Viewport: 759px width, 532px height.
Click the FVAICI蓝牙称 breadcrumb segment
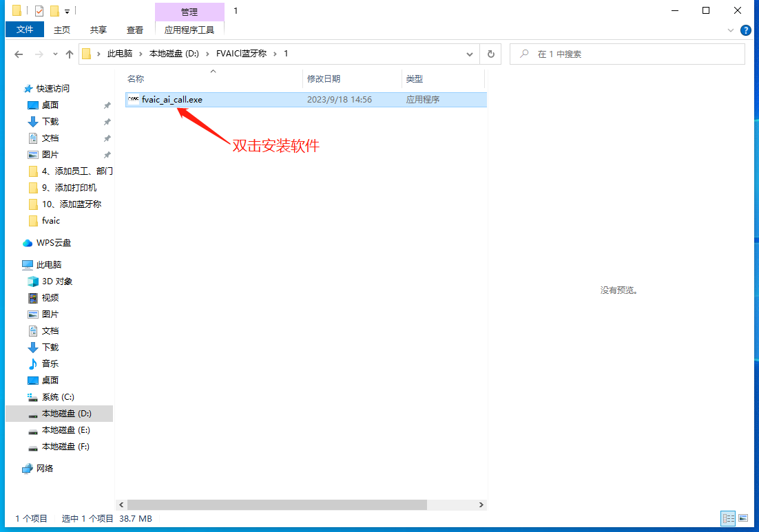point(241,54)
